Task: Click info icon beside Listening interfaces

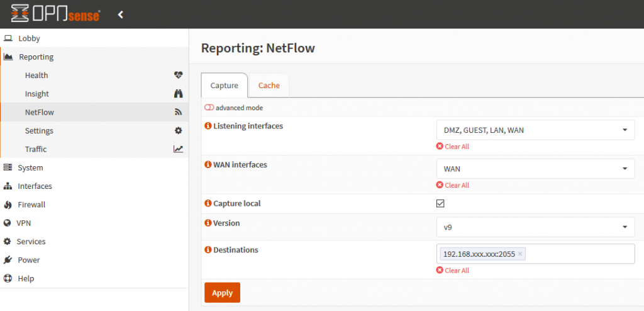Action: (x=208, y=126)
